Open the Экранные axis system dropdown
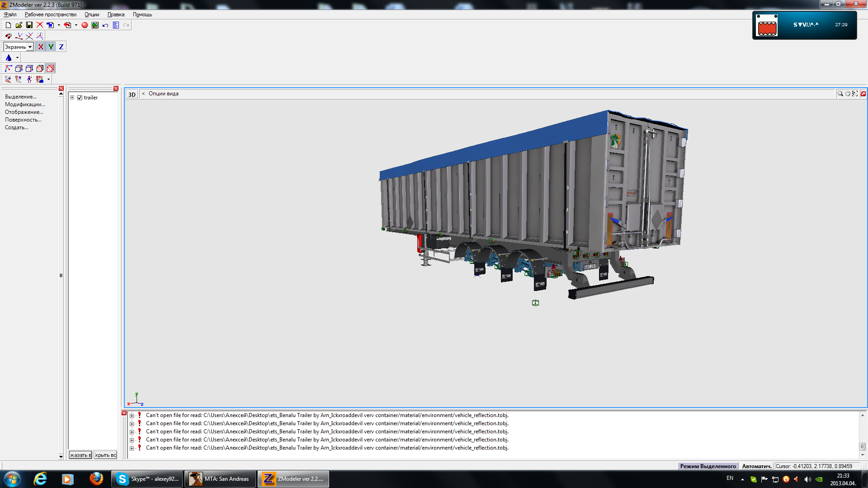 (x=30, y=47)
